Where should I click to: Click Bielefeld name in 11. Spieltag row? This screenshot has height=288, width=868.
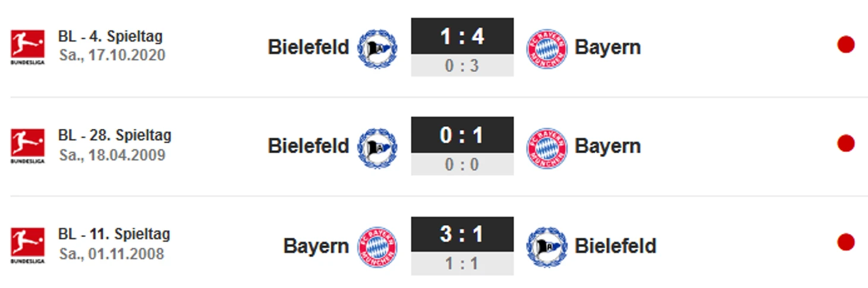point(615,246)
